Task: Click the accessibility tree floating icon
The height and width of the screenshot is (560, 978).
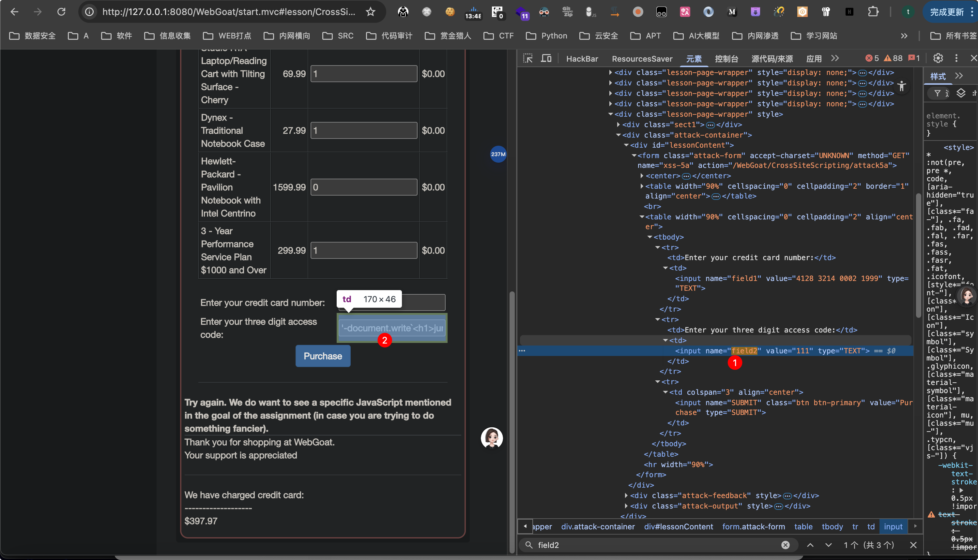Action: coord(902,86)
